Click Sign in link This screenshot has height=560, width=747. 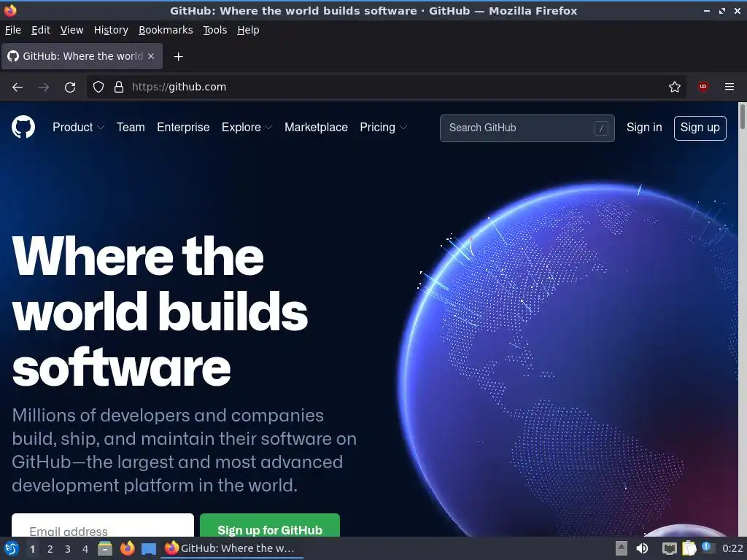644,128
